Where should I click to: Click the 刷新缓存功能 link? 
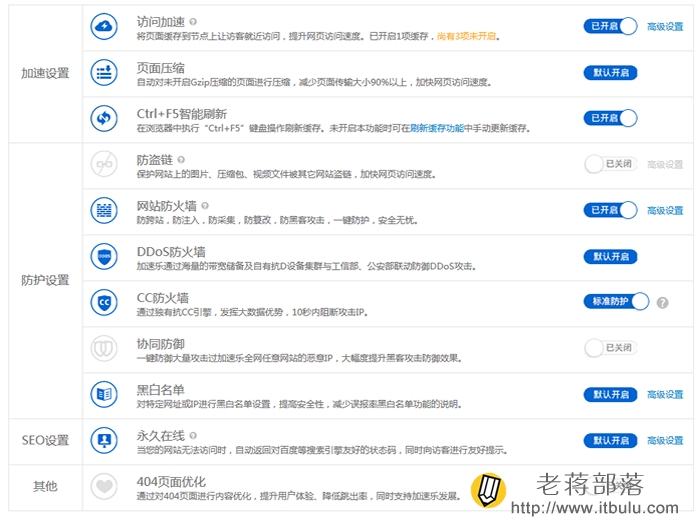click(x=437, y=129)
